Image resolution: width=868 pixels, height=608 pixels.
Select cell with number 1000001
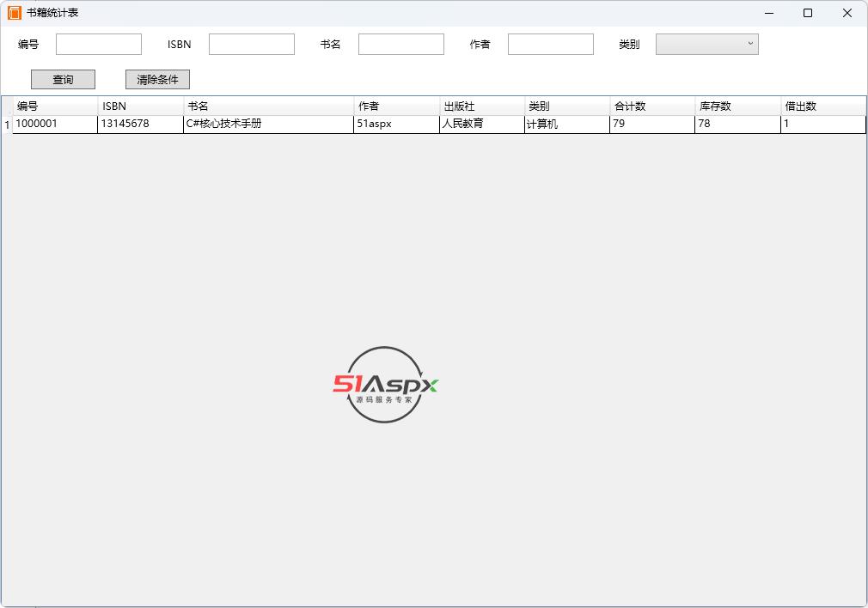pos(55,124)
